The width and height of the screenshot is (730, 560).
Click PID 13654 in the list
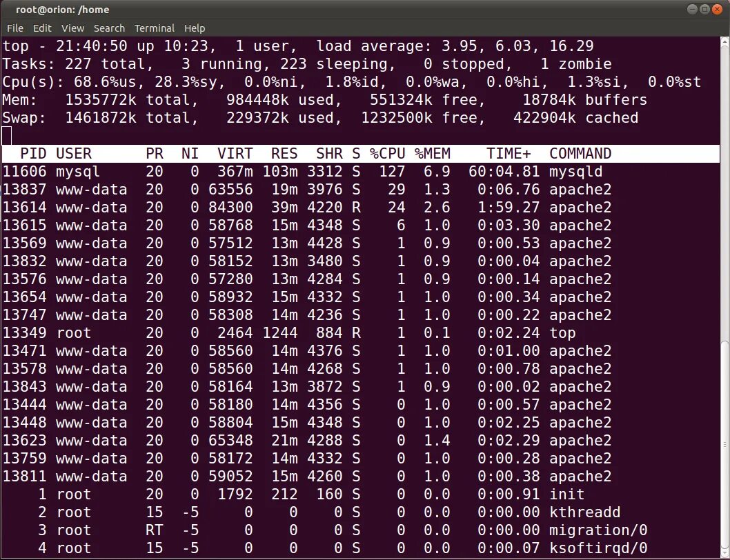pos(24,297)
